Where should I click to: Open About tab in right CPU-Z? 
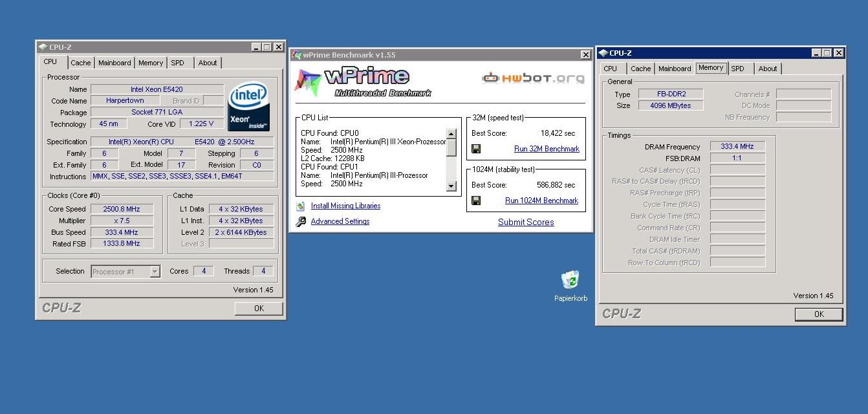(768, 69)
